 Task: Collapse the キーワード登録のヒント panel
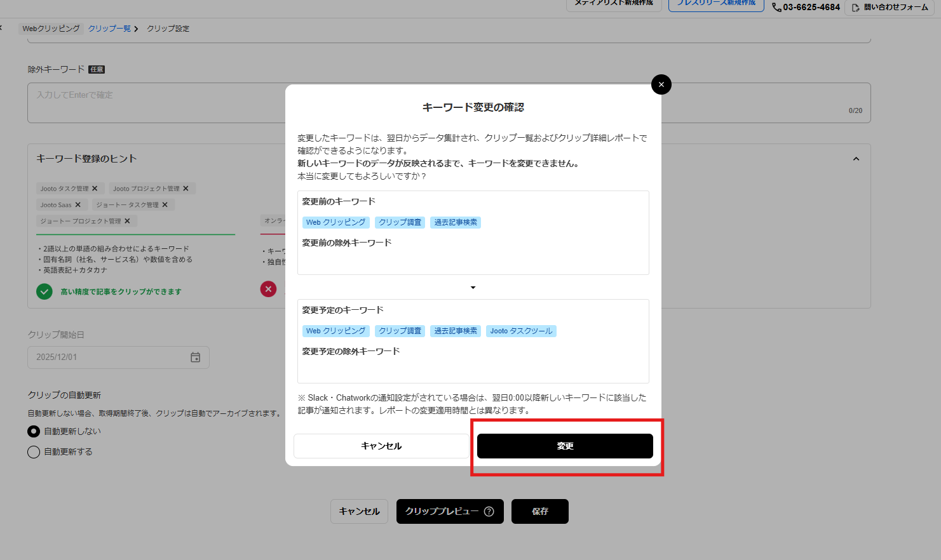pyautogui.click(x=856, y=158)
